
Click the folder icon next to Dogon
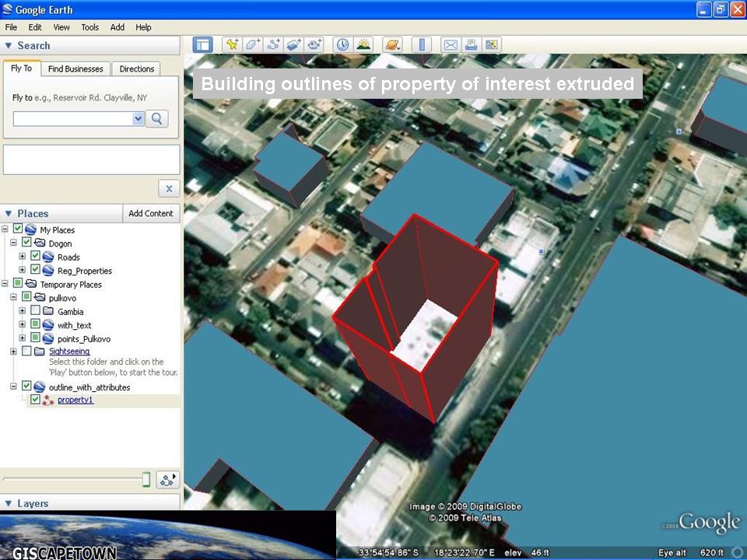pos(40,243)
